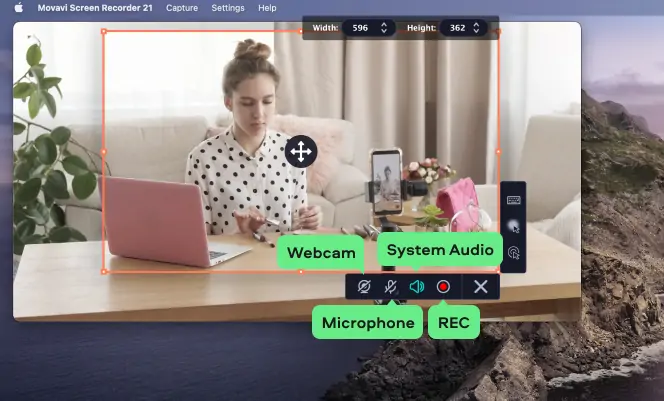Click the move capture area crosshair icon
Image resolution: width=664 pixels, height=401 pixels.
[x=301, y=152]
